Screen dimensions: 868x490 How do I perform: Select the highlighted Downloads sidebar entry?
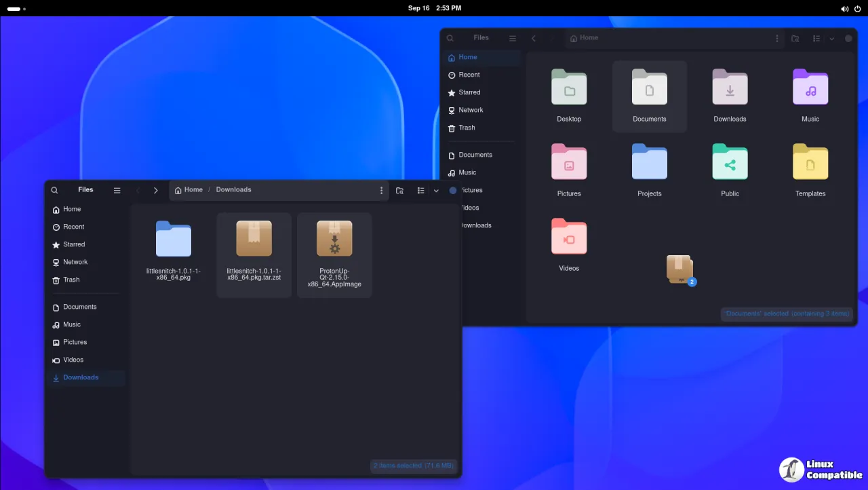[86, 377]
